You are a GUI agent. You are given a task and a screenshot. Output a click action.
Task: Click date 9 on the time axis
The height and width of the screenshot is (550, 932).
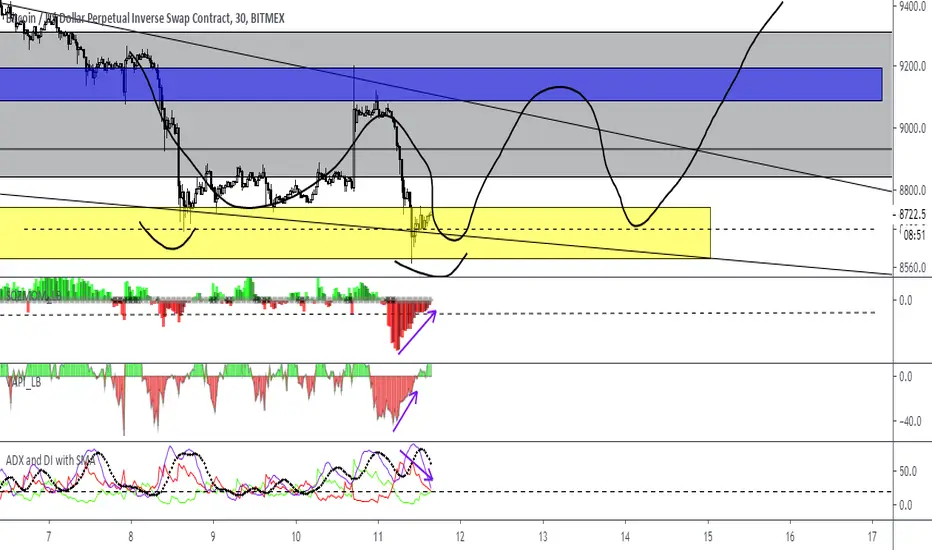pyautogui.click(x=213, y=537)
